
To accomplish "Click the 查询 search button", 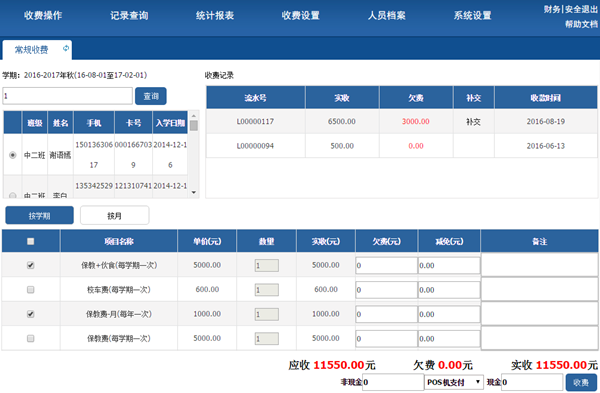I will [x=151, y=96].
